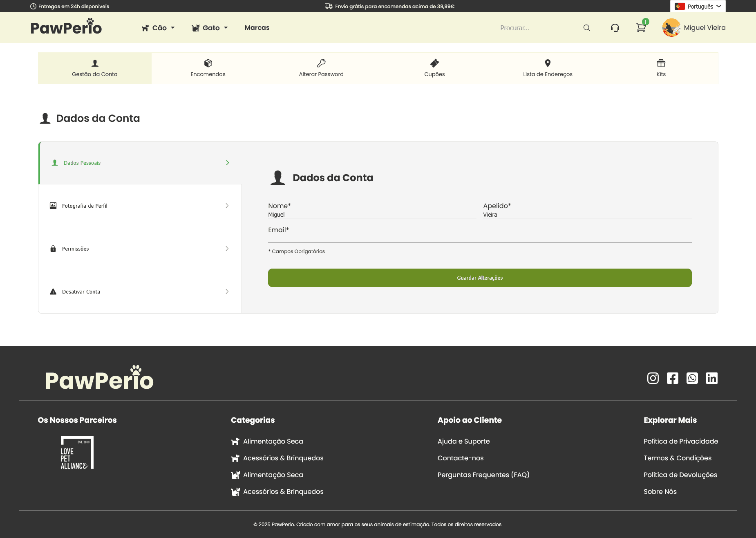Open Política de Privacidade link
The height and width of the screenshot is (538, 756).
coord(680,441)
